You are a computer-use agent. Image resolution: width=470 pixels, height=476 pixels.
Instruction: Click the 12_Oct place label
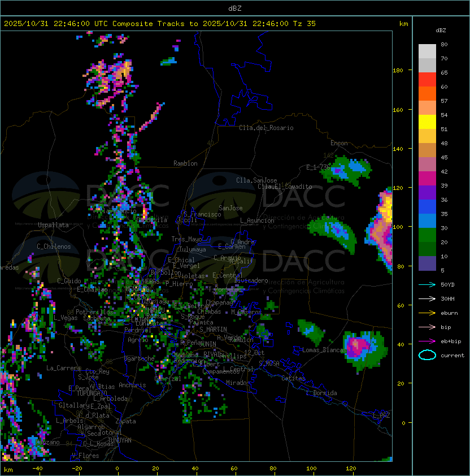(254, 353)
